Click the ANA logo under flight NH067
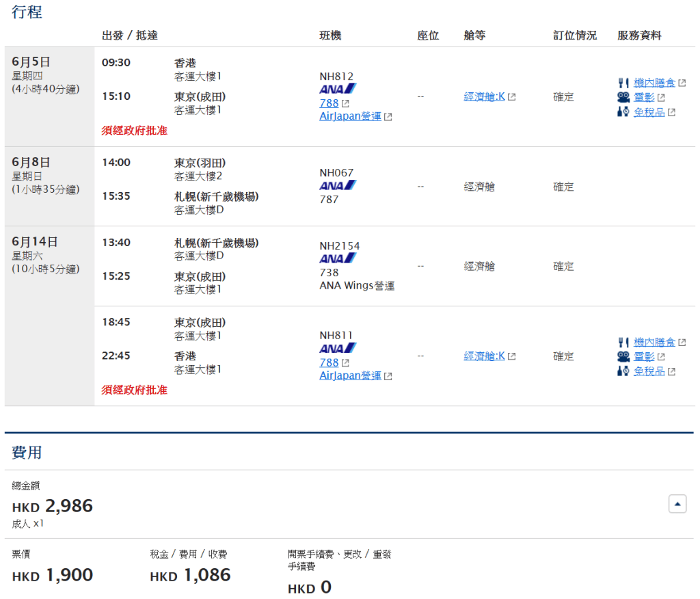The width and height of the screenshot is (700, 599). [x=338, y=185]
